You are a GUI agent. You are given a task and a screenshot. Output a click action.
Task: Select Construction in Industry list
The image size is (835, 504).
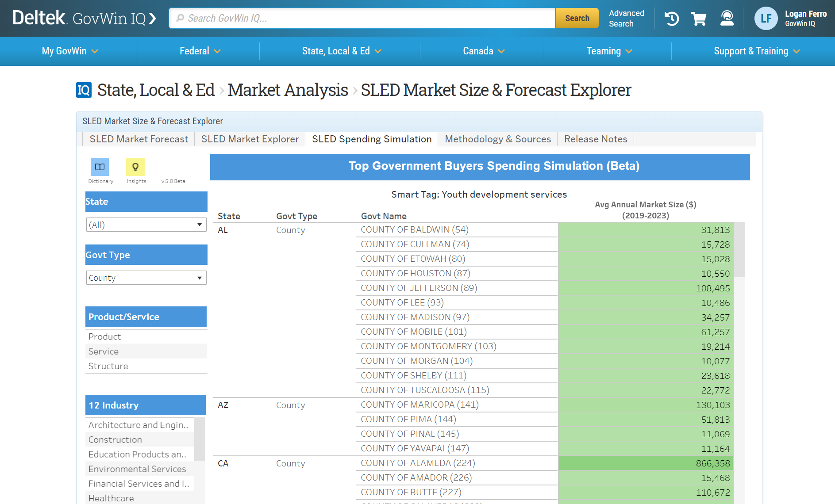coord(115,440)
